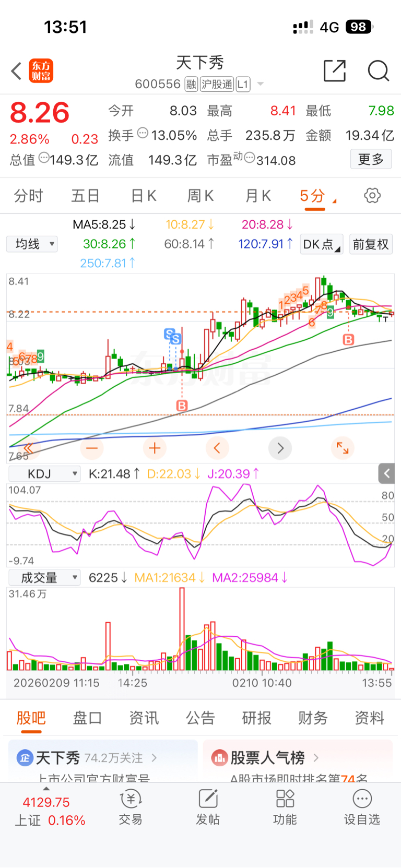Zoom in chart with plus icon
The height and width of the screenshot is (868, 401).
pyautogui.click(x=155, y=448)
